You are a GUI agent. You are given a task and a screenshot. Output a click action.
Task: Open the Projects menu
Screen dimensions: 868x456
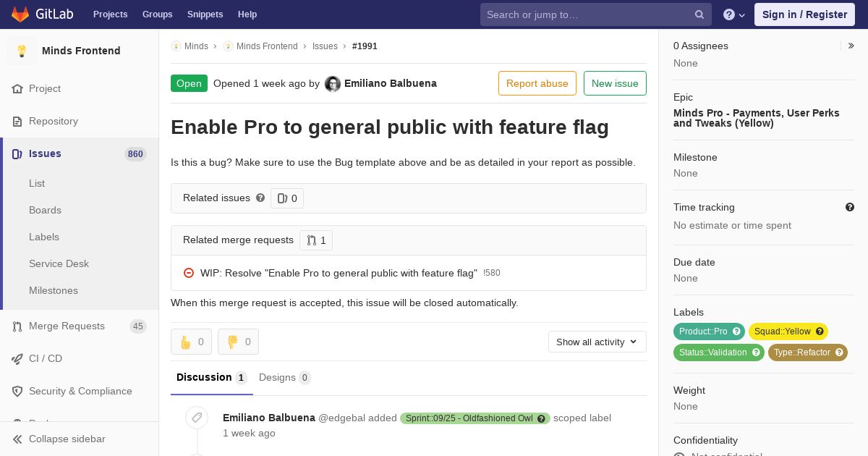tap(110, 14)
